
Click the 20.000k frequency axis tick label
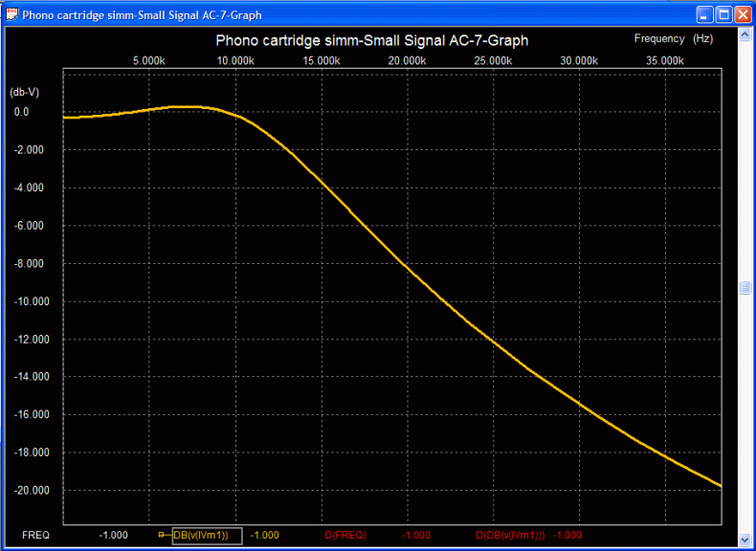tap(408, 60)
